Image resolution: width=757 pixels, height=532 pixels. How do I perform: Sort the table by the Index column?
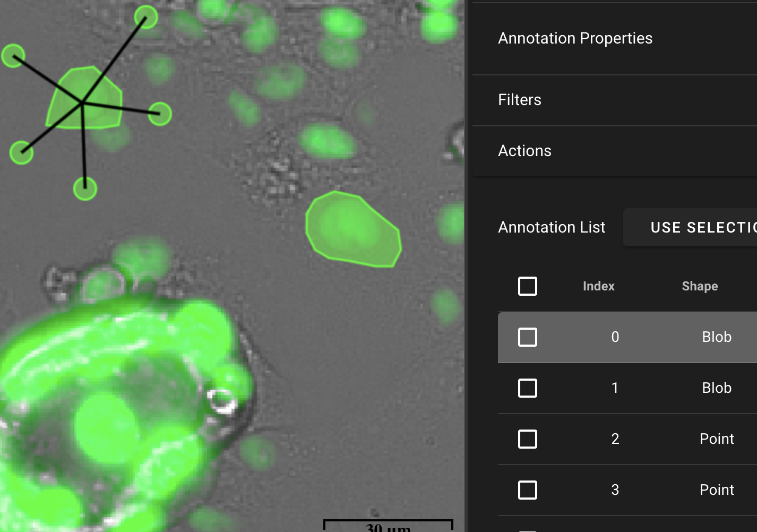click(x=598, y=286)
